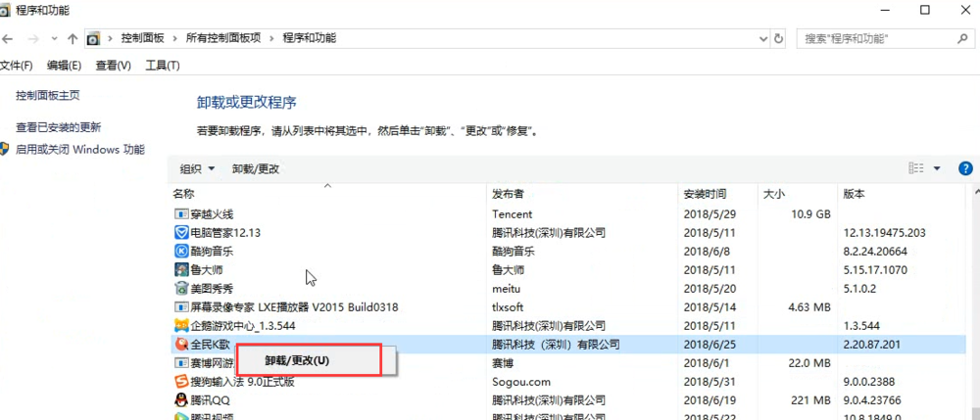The height and width of the screenshot is (420, 980).
Task: Select the 酷狗音乐 program icon
Action: (x=181, y=252)
